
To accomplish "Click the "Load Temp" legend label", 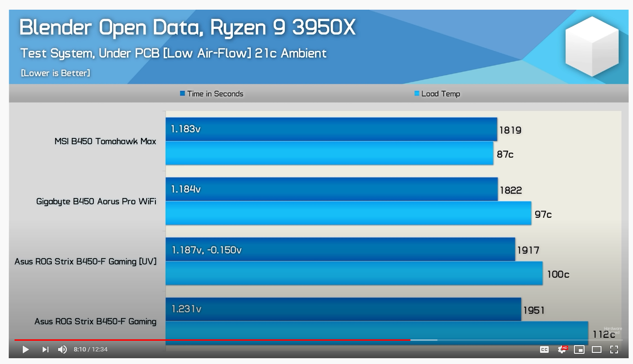I will tap(441, 94).
